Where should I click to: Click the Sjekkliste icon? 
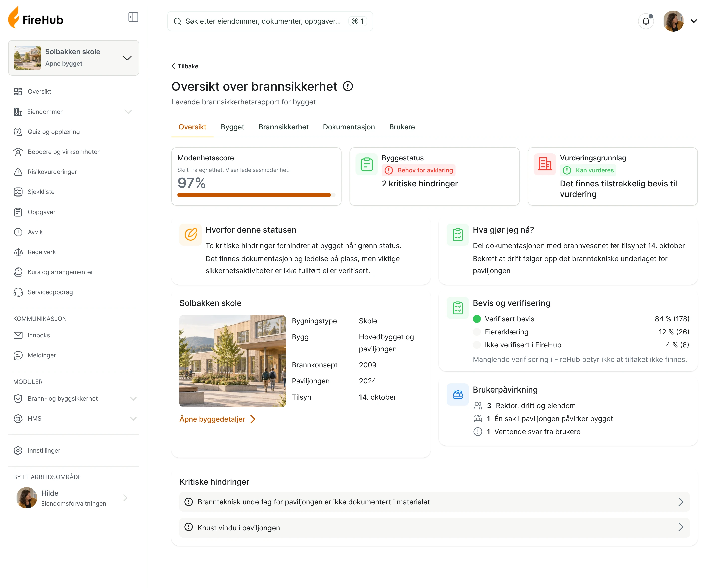pos(18,192)
